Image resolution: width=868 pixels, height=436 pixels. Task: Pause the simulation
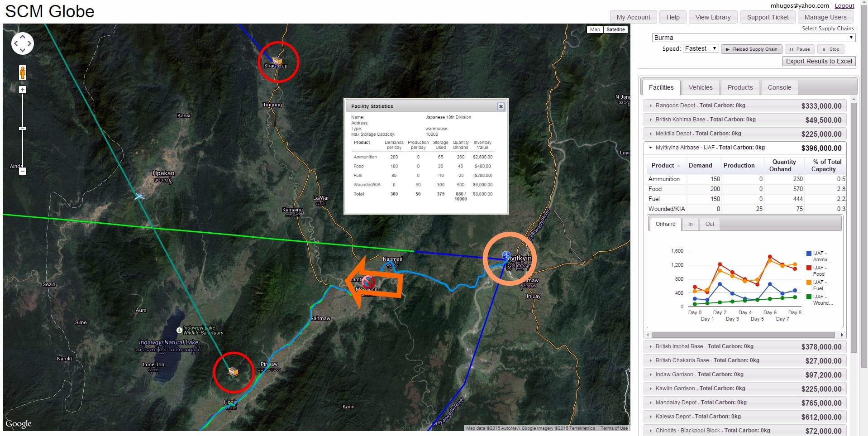pyautogui.click(x=800, y=49)
